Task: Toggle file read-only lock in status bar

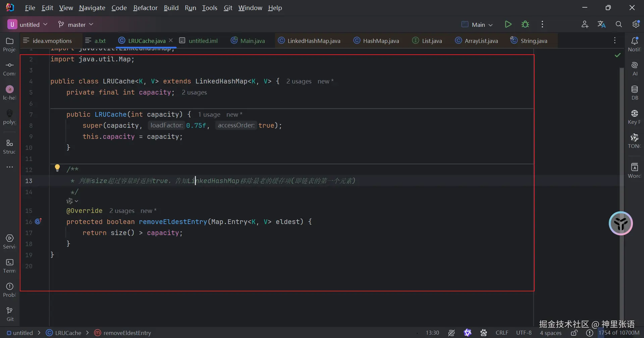Action: [x=574, y=333]
